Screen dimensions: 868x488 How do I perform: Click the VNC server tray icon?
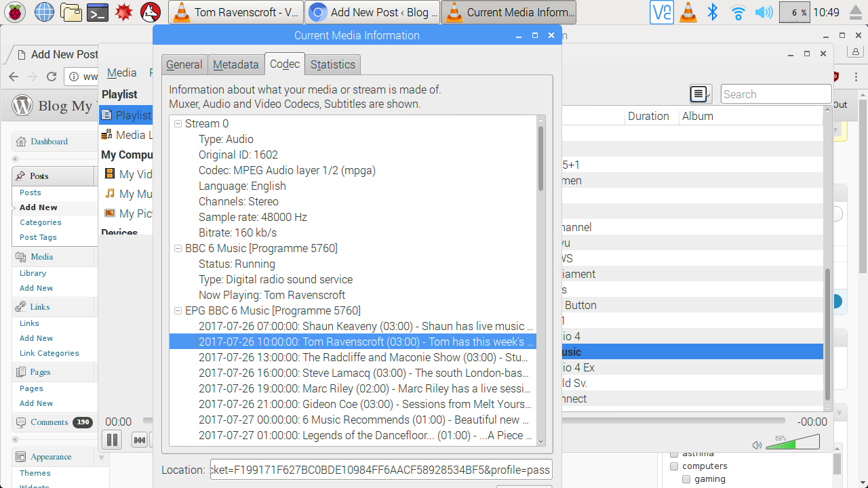pos(662,12)
